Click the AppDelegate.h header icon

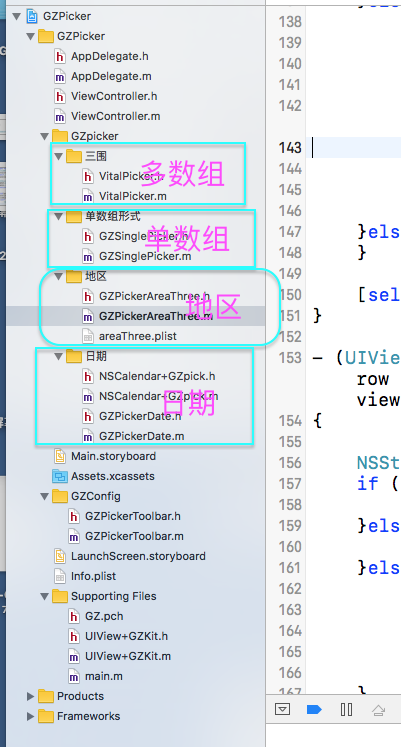(60, 56)
